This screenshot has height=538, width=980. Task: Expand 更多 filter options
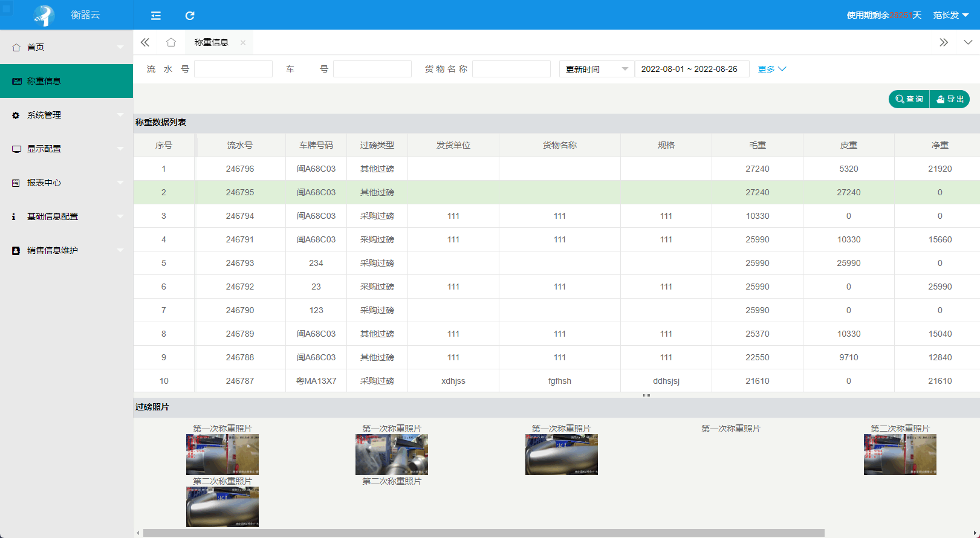(772, 69)
